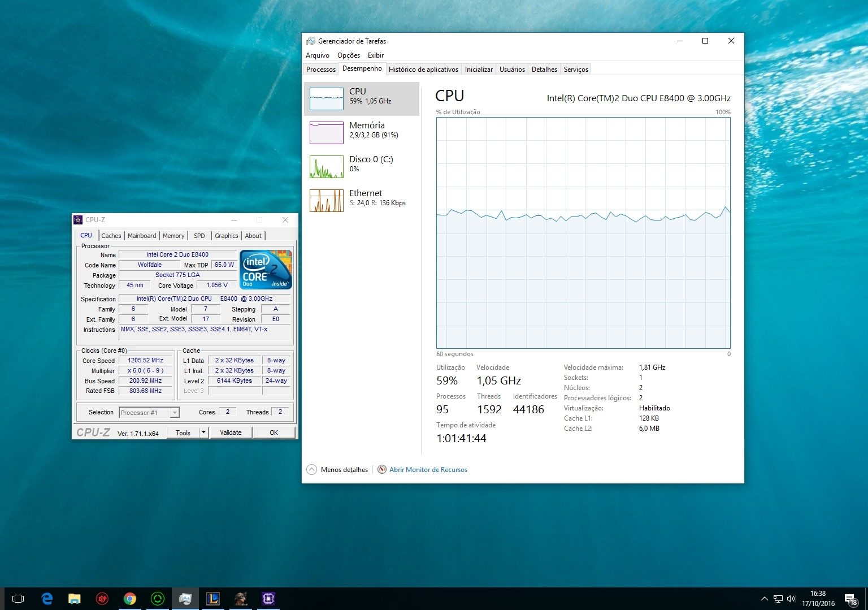Open Abrir Monitor de Recursos link
This screenshot has width=868, height=610.
coord(428,470)
